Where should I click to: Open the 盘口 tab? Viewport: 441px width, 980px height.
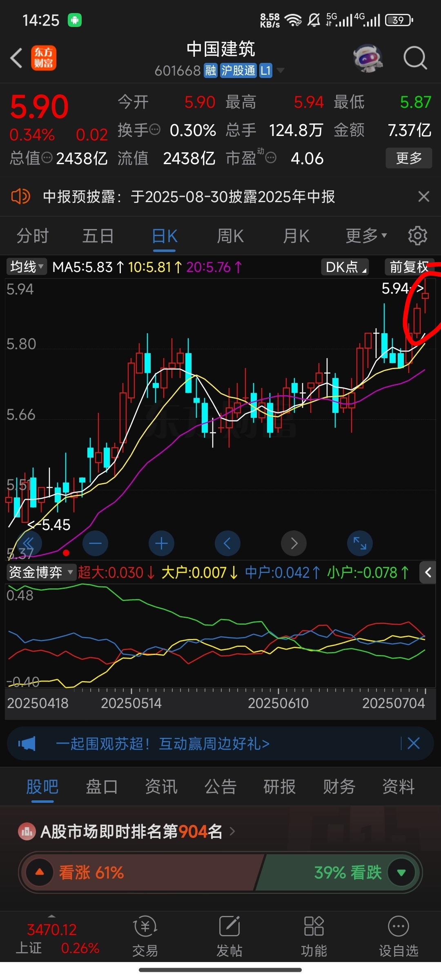102,786
